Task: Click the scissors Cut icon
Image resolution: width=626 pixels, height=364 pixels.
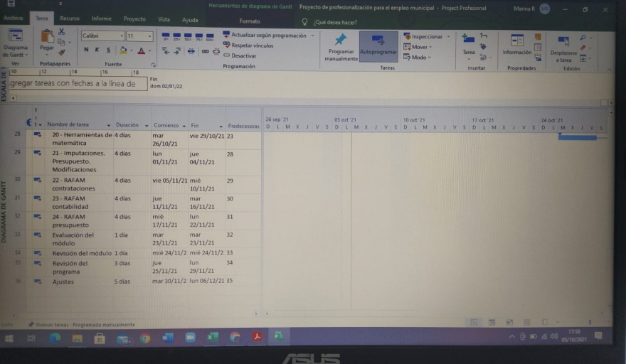Action: 62,32
